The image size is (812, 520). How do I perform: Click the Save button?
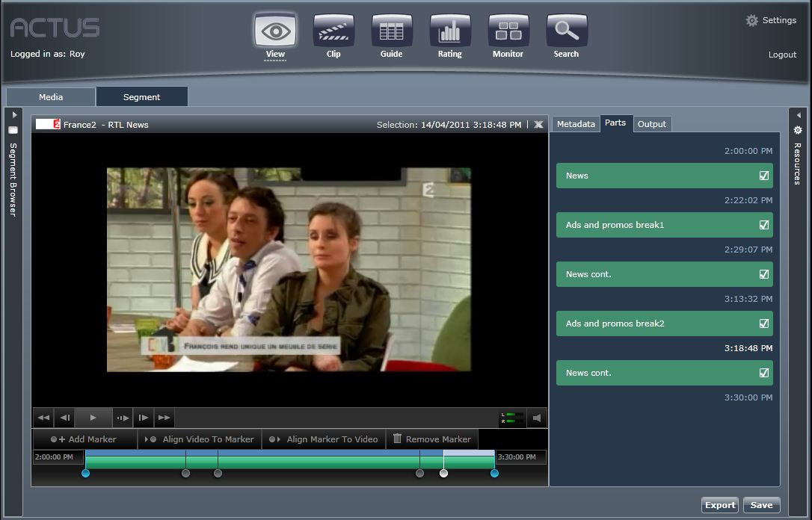pyautogui.click(x=761, y=505)
